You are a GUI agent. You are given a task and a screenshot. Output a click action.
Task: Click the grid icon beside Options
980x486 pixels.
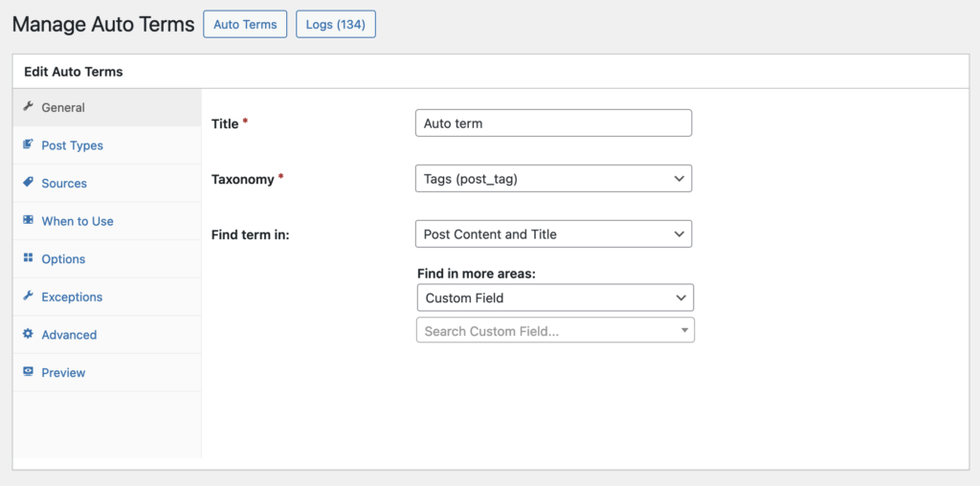(28, 258)
